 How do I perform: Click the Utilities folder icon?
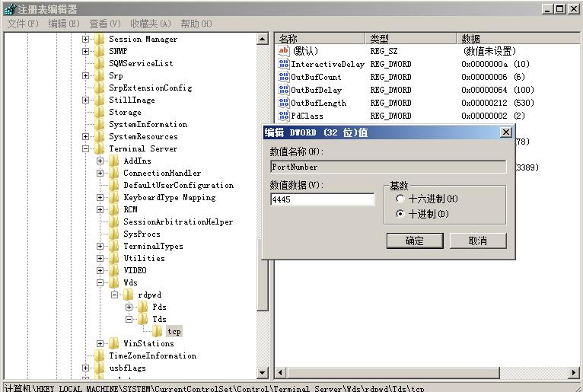(x=113, y=259)
